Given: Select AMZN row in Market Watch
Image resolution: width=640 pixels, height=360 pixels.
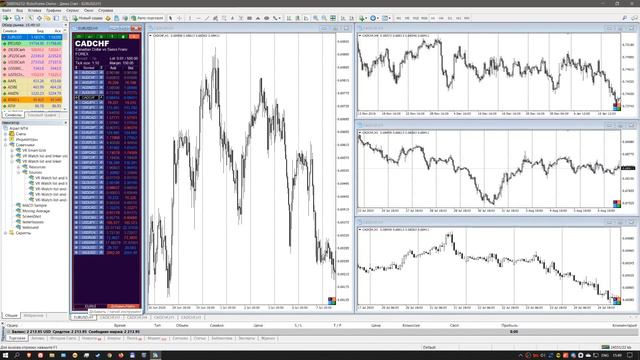Looking at the screenshot, I should (x=33, y=93).
